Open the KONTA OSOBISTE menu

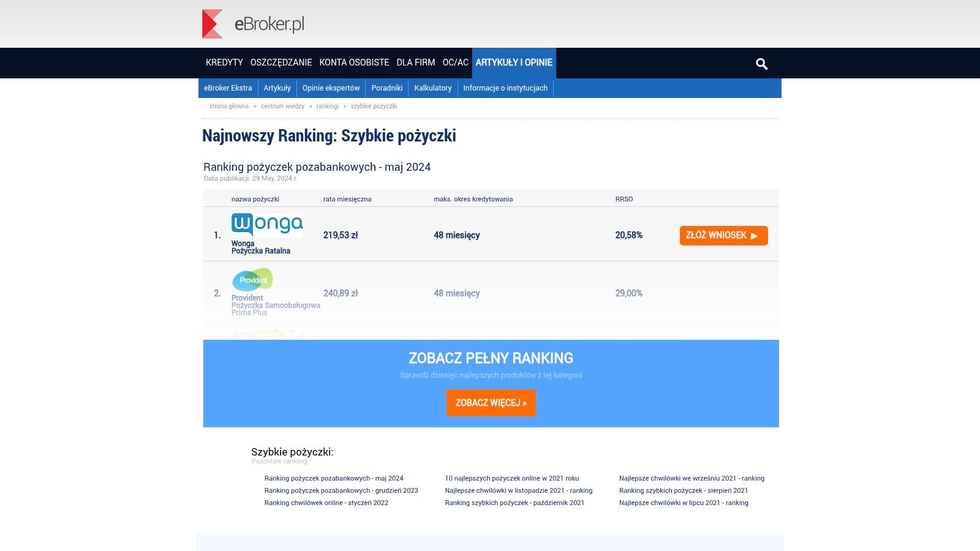point(354,62)
